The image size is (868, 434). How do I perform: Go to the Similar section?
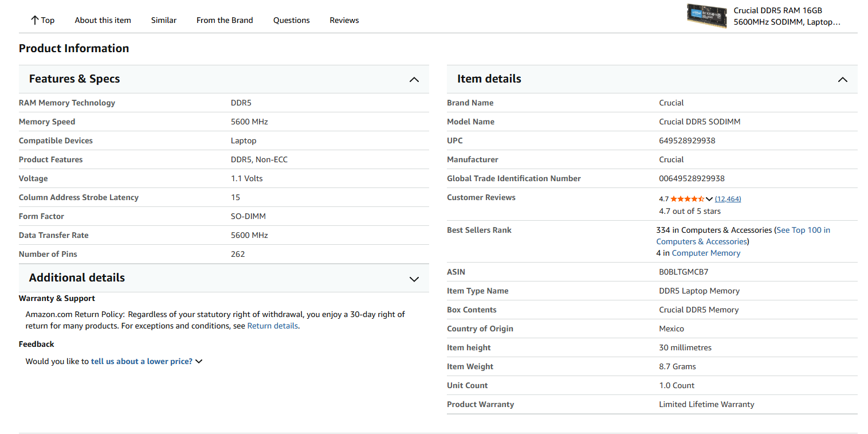coord(164,20)
